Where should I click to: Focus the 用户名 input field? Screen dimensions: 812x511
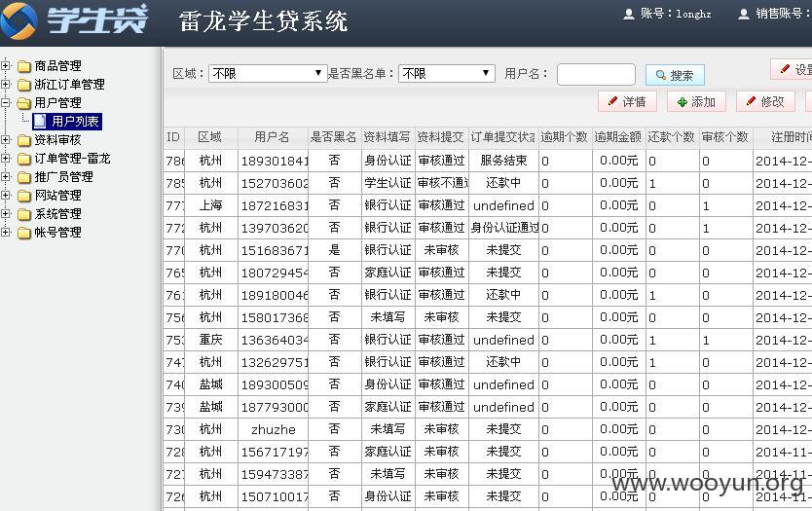[596, 74]
